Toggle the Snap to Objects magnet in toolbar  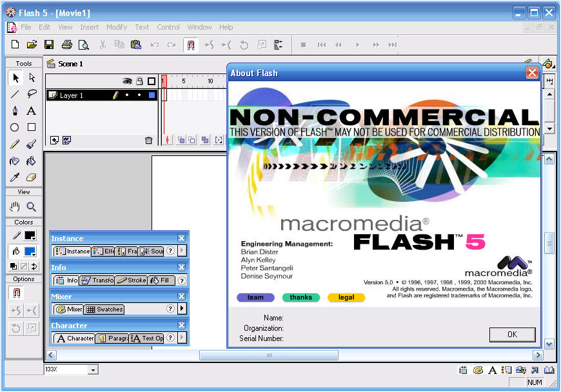(x=191, y=44)
